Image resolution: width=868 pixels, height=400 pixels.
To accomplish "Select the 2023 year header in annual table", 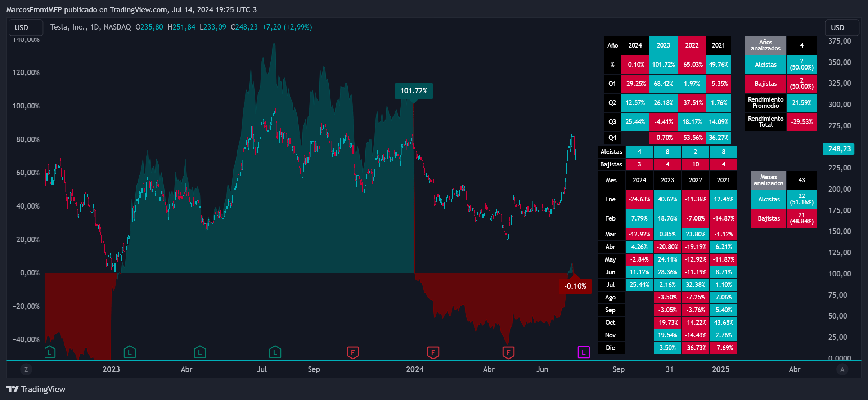I will (663, 45).
